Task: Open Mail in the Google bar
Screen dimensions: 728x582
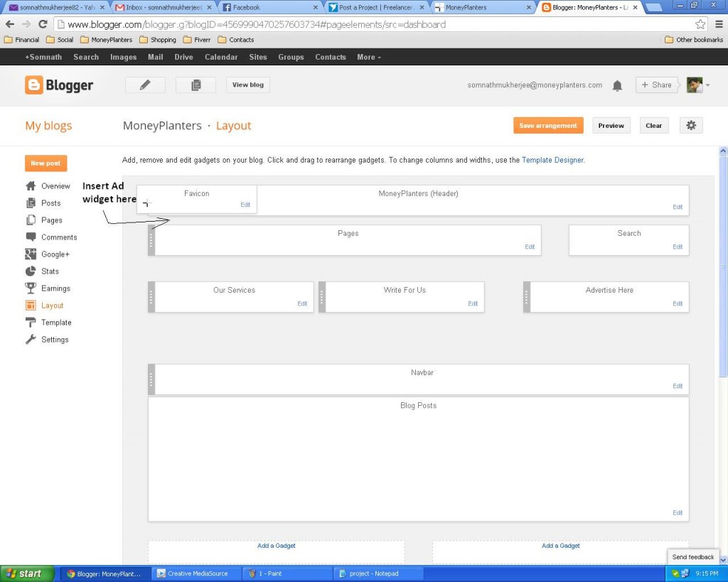Action: pyautogui.click(x=156, y=57)
